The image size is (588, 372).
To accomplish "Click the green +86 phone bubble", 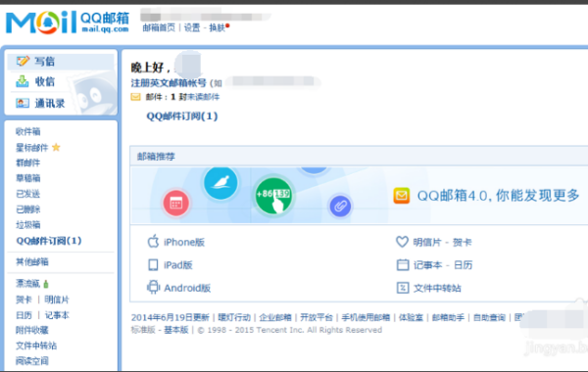I will click(273, 196).
